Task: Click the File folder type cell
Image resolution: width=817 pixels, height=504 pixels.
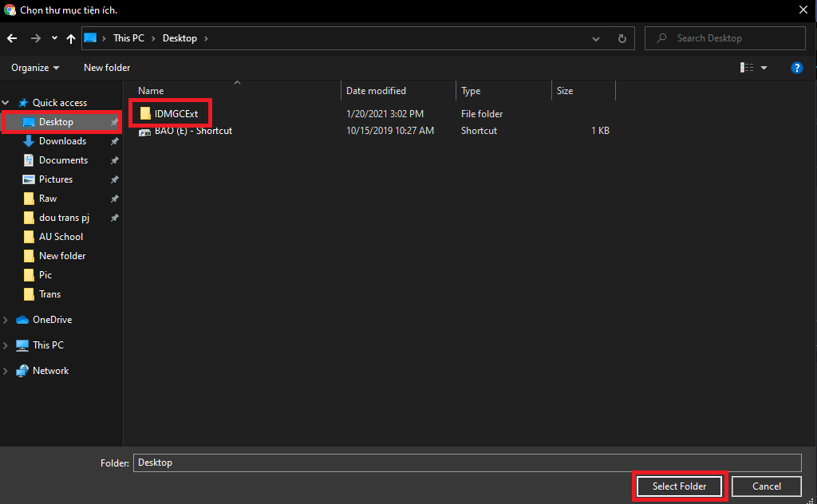Action: (x=482, y=113)
